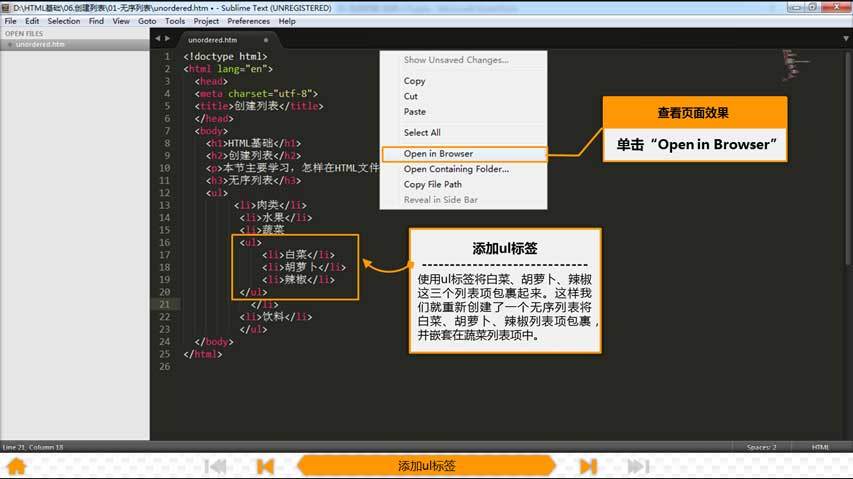Click the tab navigate-forward arrow

(x=168, y=39)
